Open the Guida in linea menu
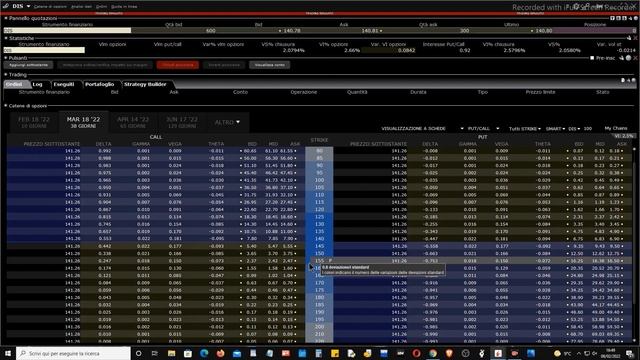Image resolution: width=640 pixels, height=360 pixels. click(x=124, y=7)
